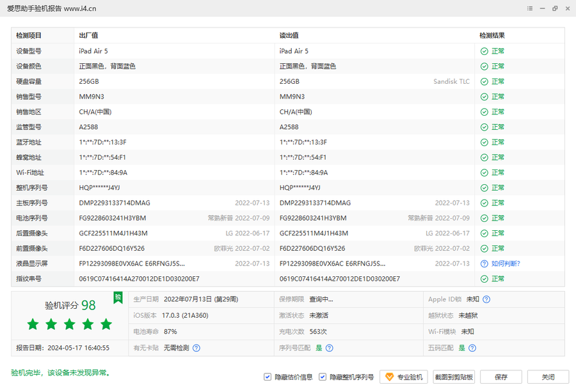
Task: Open the title bar list menu icon
Action: pyautogui.click(x=530, y=8)
